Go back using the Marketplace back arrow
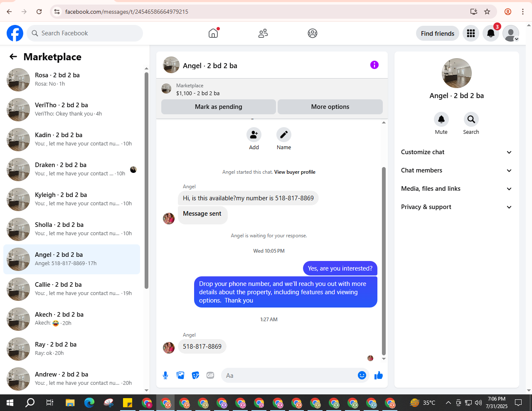This screenshot has height=411, width=532. [x=13, y=57]
